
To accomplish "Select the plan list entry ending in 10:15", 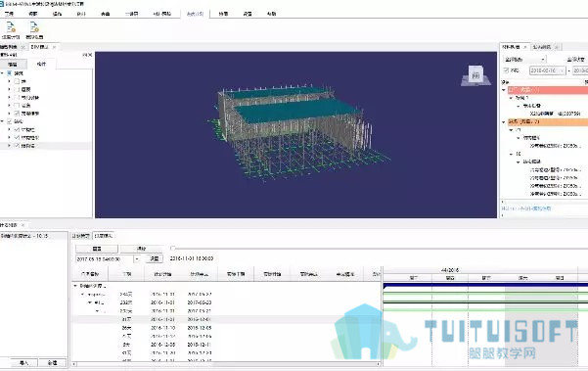I will (33, 236).
